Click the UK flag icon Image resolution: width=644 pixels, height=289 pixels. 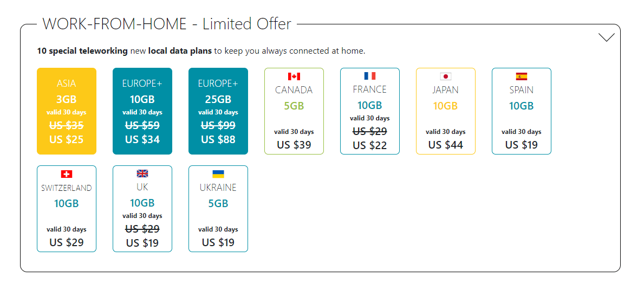(142, 174)
